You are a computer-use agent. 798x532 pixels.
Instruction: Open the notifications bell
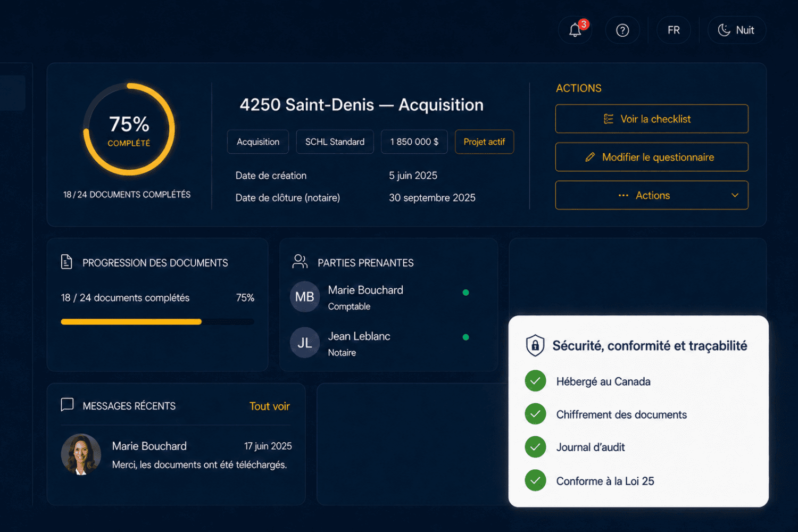click(x=575, y=30)
